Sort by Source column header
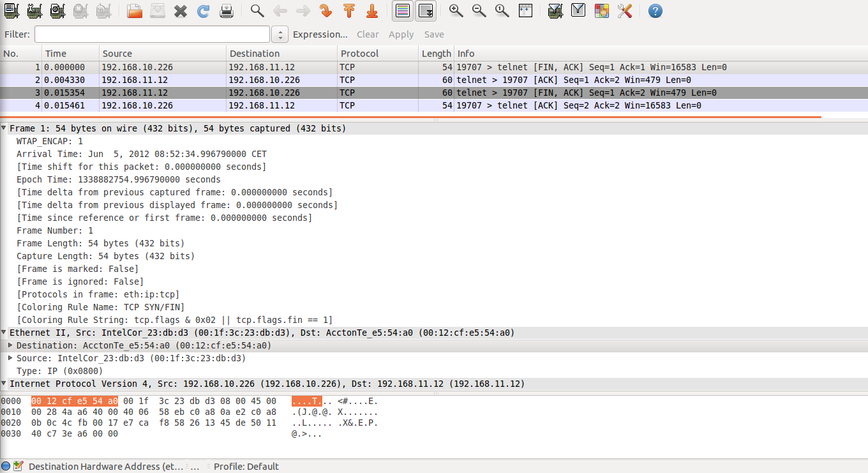This screenshot has height=473, width=868. [x=163, y=54]
